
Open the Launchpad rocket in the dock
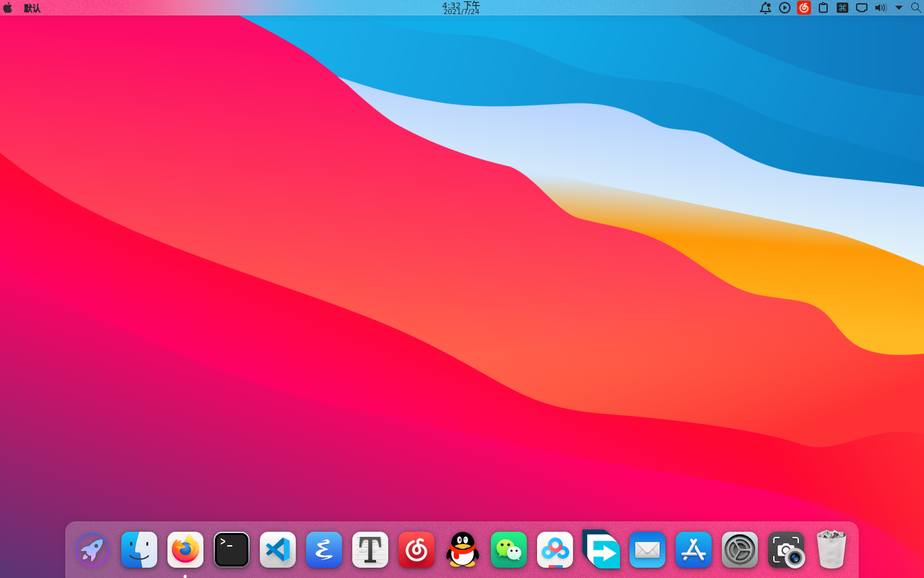92,550
